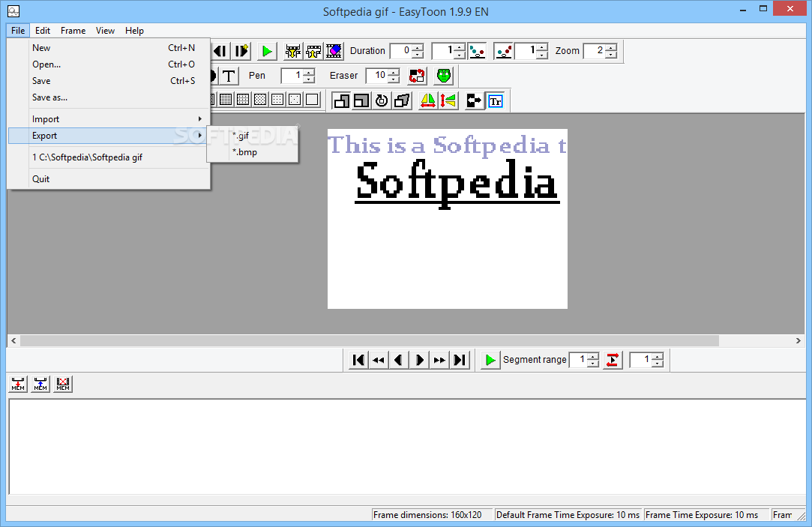Increase the Zoom value

tap(612, 47)
